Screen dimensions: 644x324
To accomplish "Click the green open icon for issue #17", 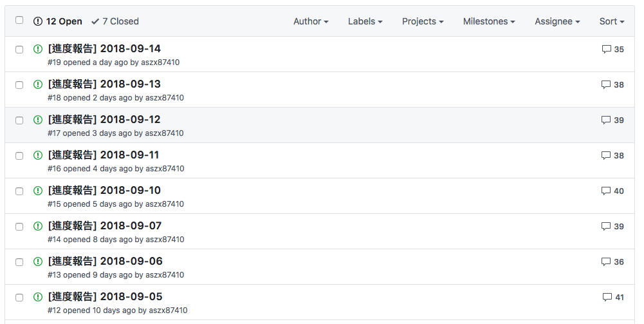I will click(38, 120).
